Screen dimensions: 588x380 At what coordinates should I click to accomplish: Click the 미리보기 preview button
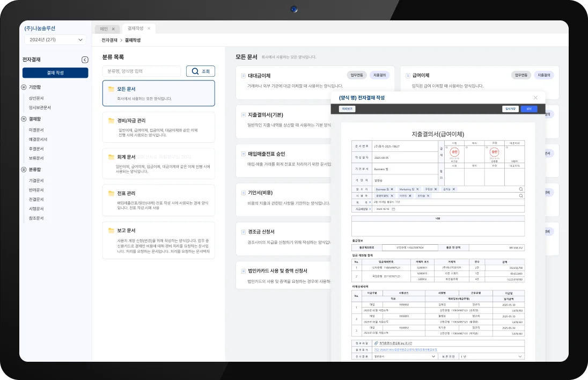[347, 109]
